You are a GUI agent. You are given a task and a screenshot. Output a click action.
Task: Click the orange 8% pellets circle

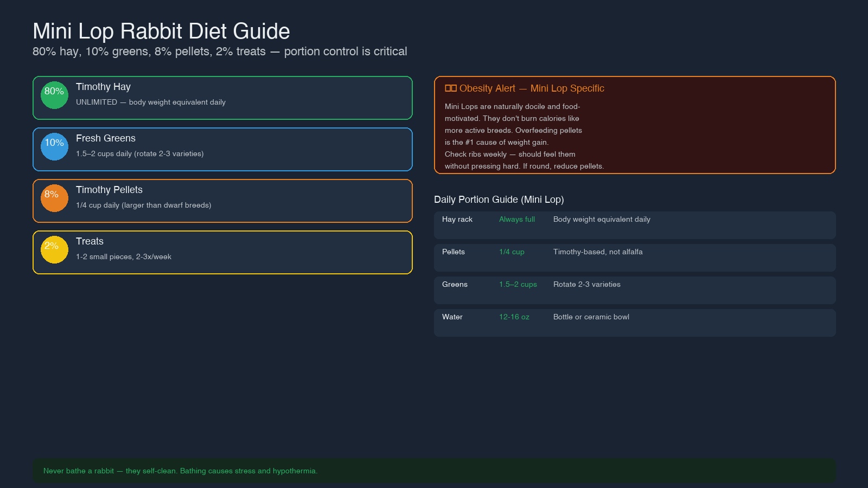coord(54,198)
